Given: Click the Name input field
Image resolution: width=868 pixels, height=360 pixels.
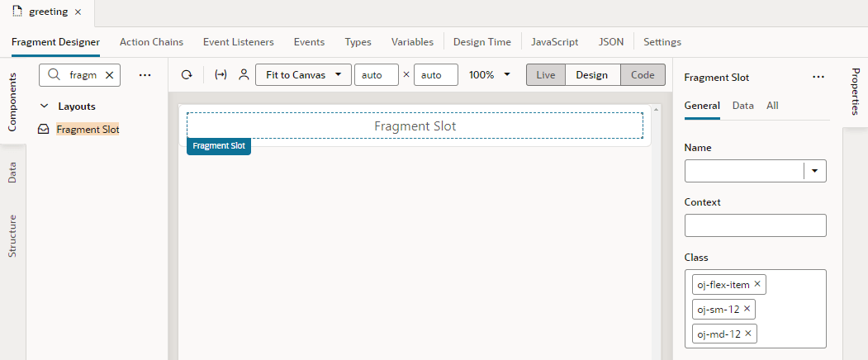Looking at the screenshot, I should (744, 171).
